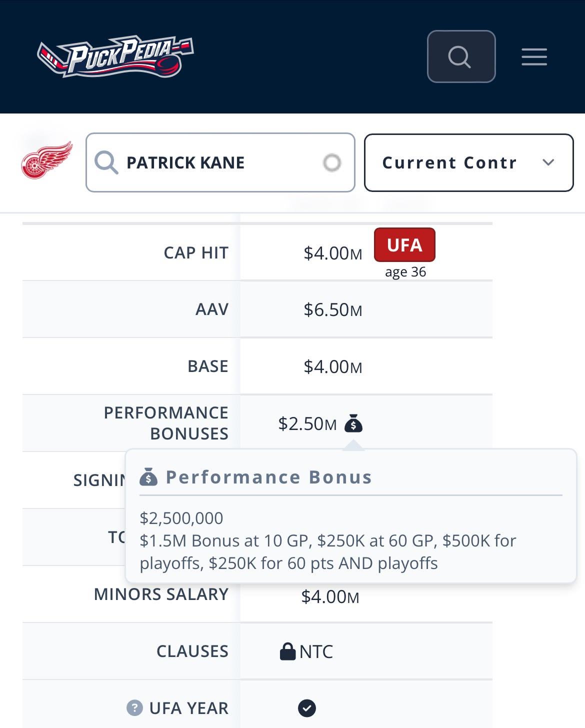The width and height of the screenshot is (585, 728).
Task: Click the Patrick Kane search input field
Action: click(220, 162)
